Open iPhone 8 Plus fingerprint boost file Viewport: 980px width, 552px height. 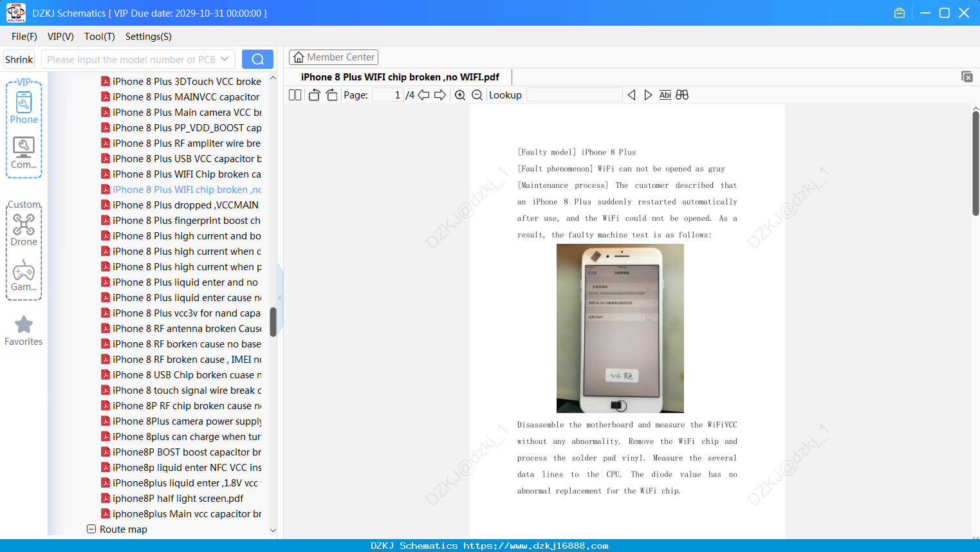181,220
